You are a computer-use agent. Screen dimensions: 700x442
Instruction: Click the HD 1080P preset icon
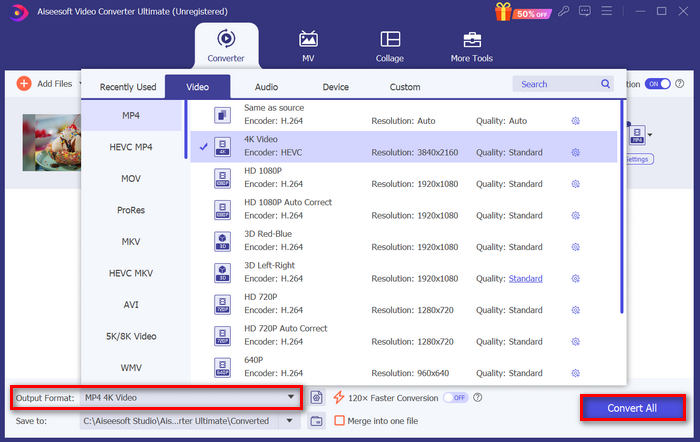222,178
